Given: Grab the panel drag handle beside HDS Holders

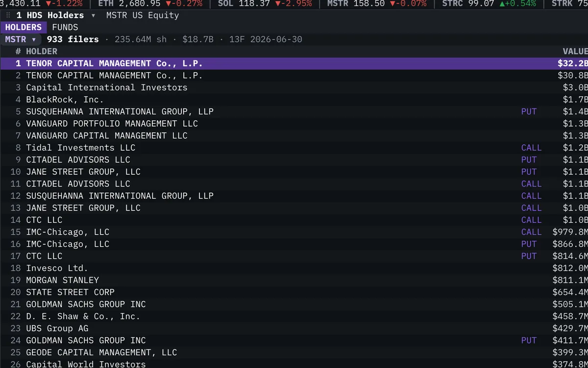Looking at the screenshot, I should (8, 15).
